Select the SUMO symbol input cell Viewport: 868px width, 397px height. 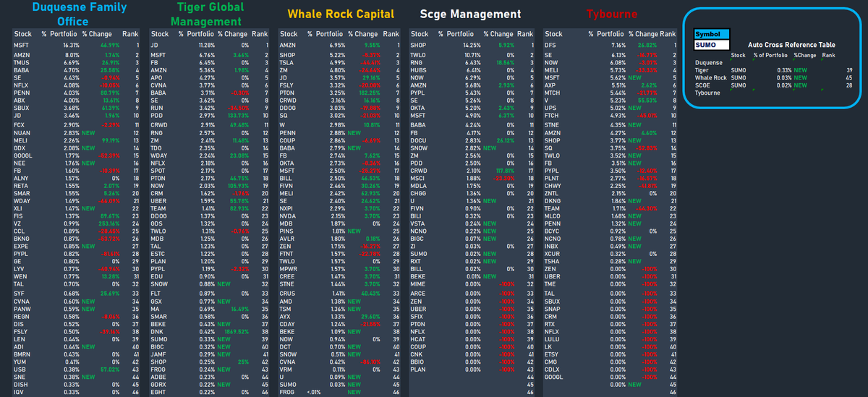[712, 44]
